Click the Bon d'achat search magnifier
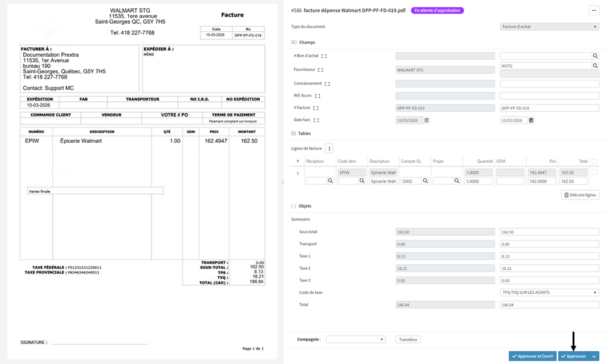 595,56
